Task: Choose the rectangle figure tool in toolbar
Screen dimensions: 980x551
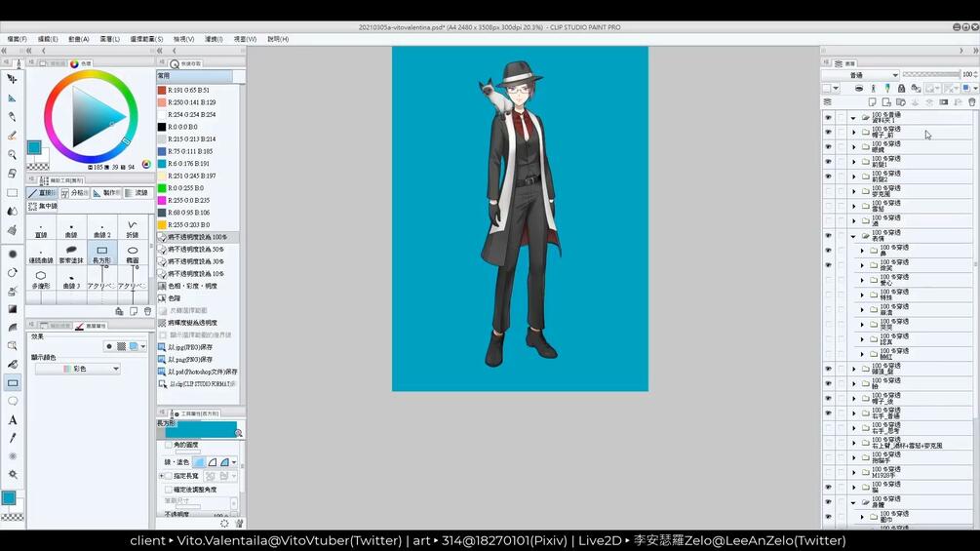Action: point(13,383)
